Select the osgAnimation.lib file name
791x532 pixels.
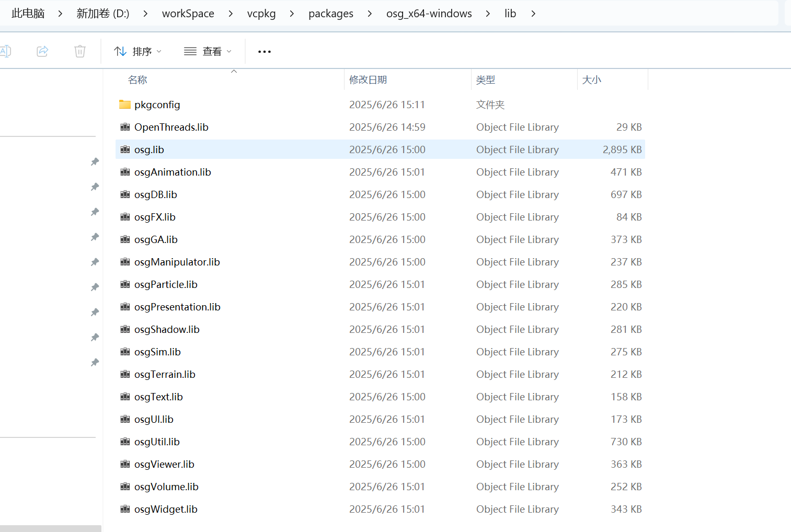[173, 172]
